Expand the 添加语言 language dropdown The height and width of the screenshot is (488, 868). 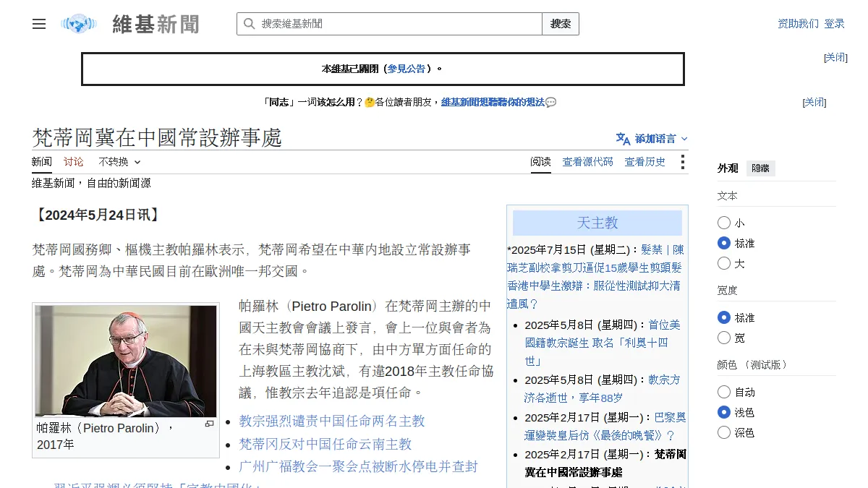(652, 139)
